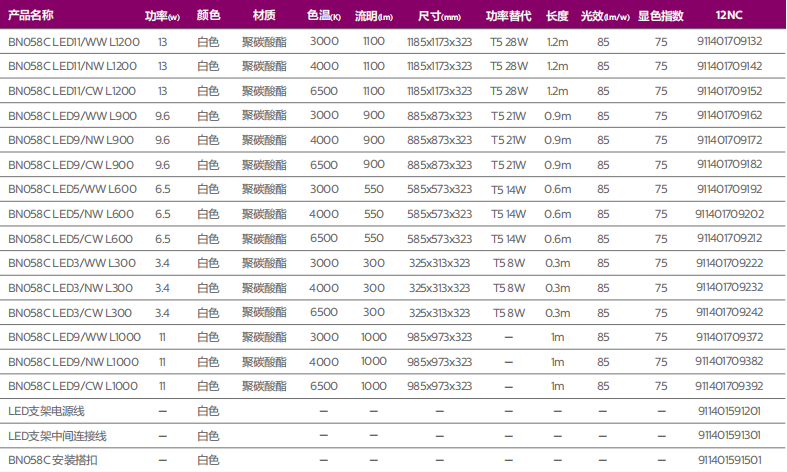Screen dimensions: 787x472
Task: Select product name BN058C LED3/CW L300
Action: point(70,313)
